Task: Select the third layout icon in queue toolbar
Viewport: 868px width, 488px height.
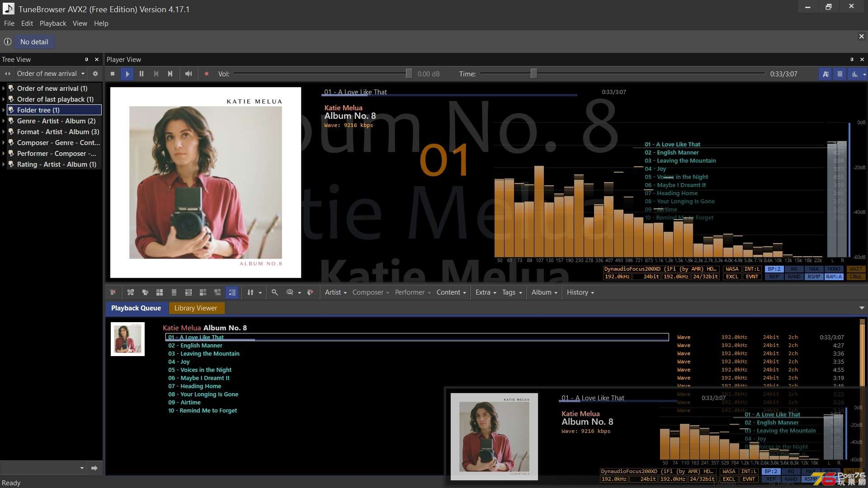Action: (145, 292)
